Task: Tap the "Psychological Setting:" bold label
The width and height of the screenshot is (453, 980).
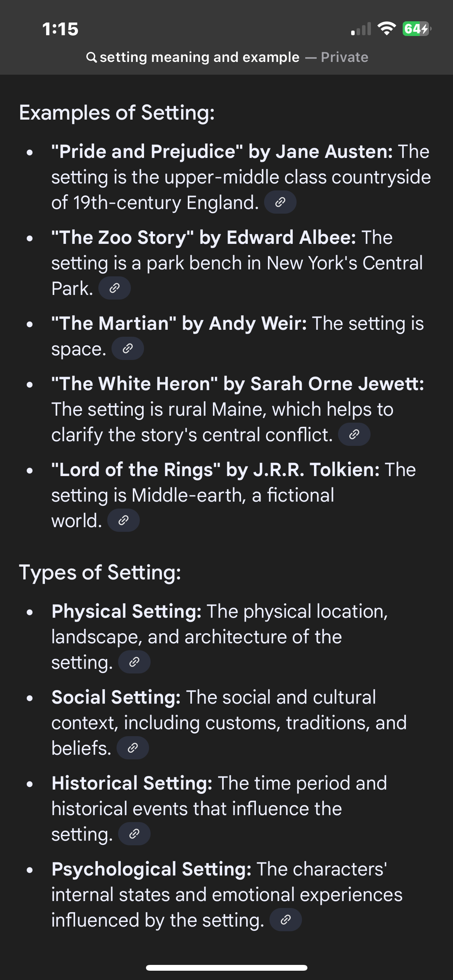Action: (x=151, y=869)
